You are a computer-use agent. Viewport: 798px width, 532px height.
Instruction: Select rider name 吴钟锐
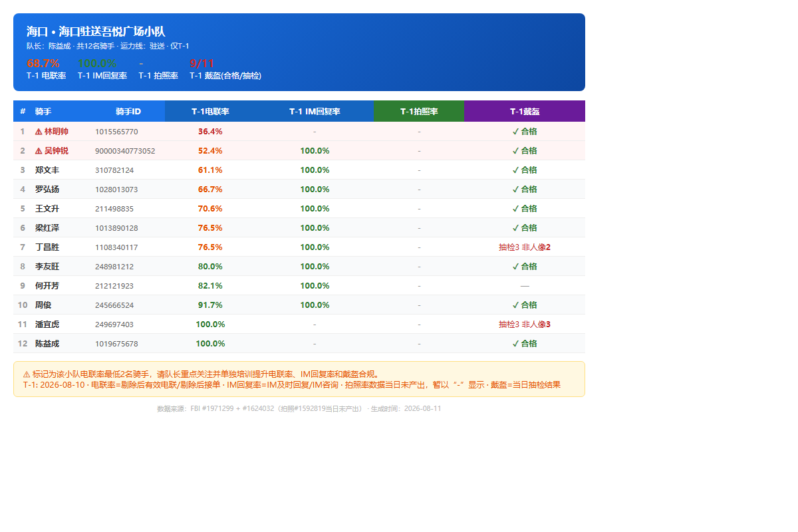(x=57, y=151)
